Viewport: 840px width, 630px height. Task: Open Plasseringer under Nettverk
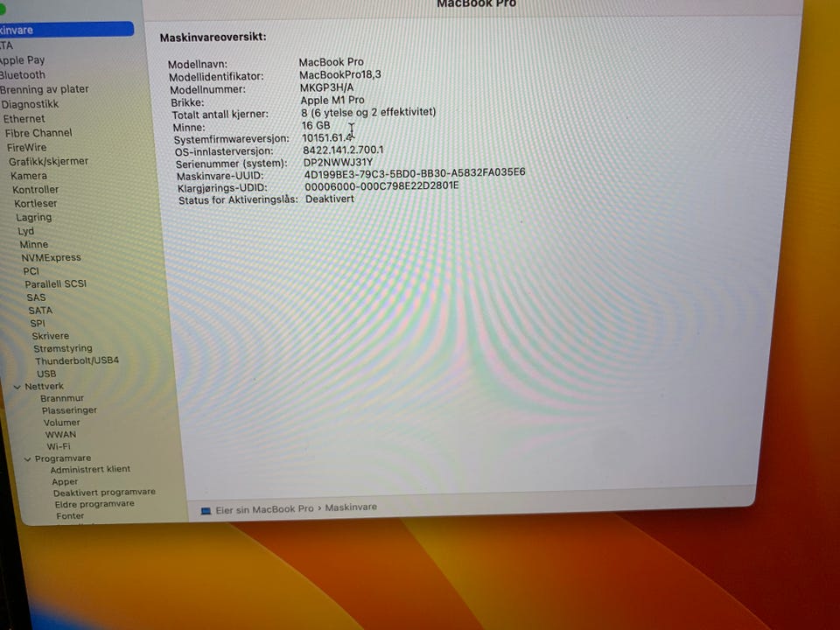70,410
